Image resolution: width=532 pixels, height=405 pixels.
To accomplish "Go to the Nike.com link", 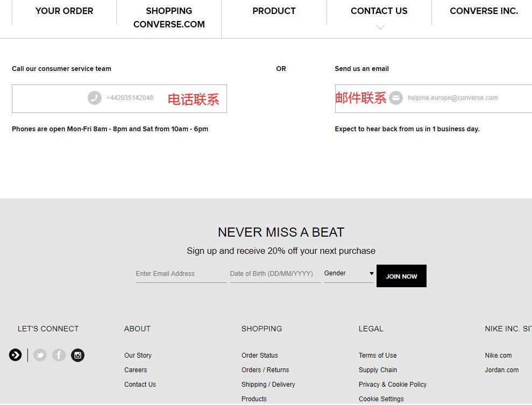I will click(498, 356).
